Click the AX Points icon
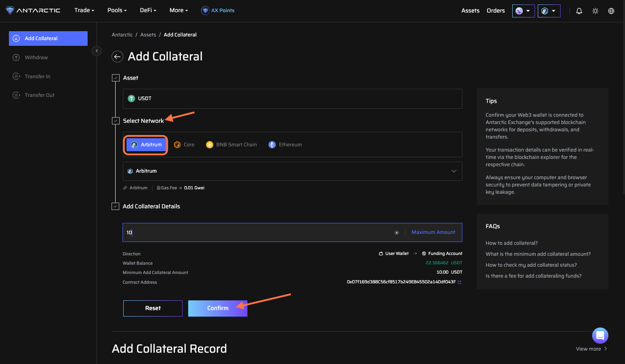 pos(205,11)
